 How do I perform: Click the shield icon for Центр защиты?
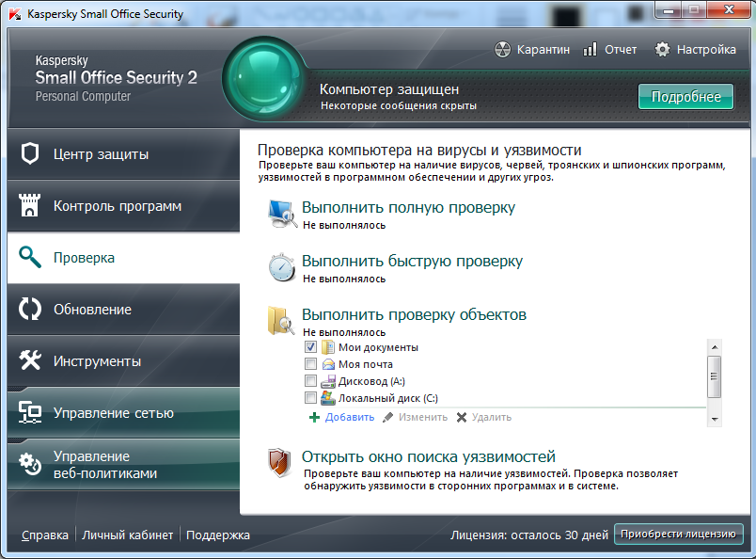[30, 154]
